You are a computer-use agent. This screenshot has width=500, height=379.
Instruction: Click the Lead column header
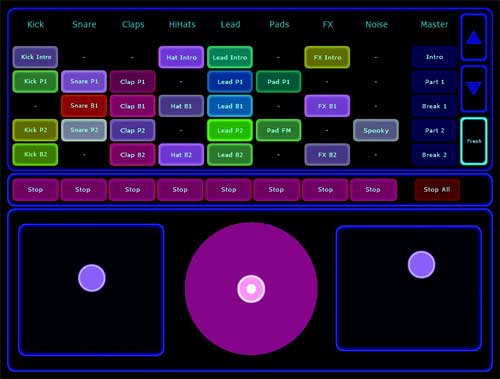click(x=230, y=24)
